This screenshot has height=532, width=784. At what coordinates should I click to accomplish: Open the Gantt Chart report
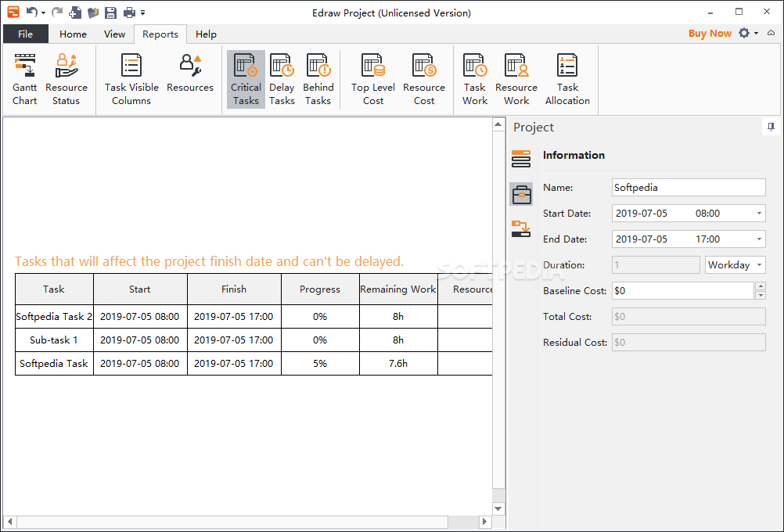[25, 80]
